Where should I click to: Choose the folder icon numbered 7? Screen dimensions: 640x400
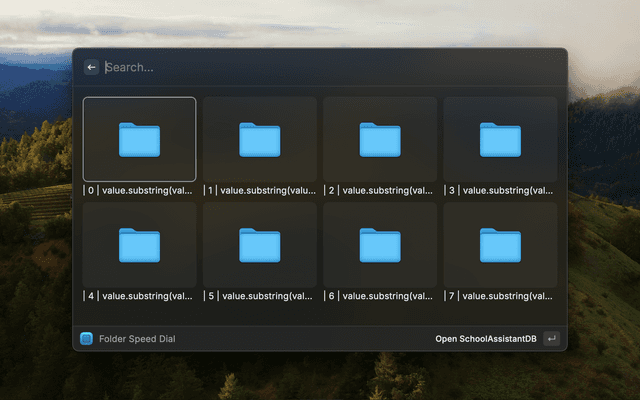(x=500, y=245)
